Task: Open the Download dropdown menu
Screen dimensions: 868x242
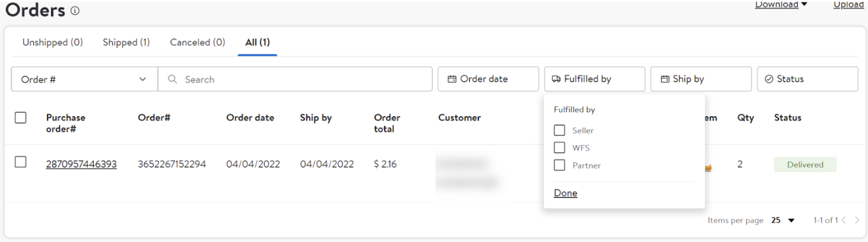Action: point(781,4)
